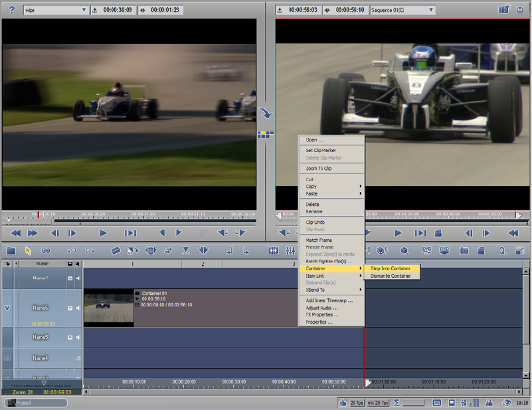
Task: Select the arrow edit mode tool
Action: pyautogui.click(x=29, y=251)
